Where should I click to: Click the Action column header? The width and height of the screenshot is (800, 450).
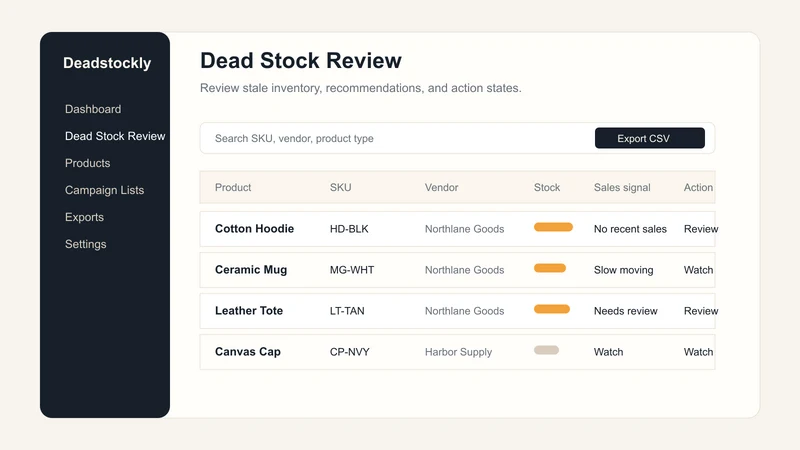[698, 187]
